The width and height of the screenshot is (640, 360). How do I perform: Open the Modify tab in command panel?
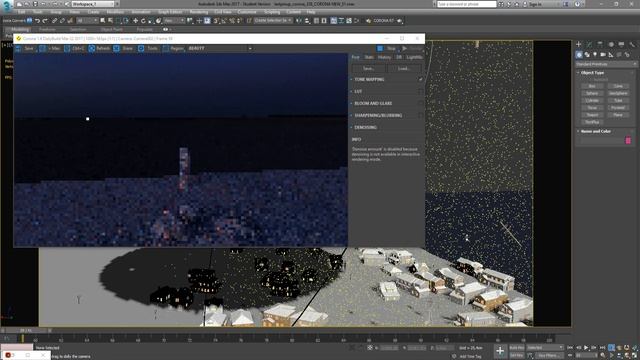589,44
